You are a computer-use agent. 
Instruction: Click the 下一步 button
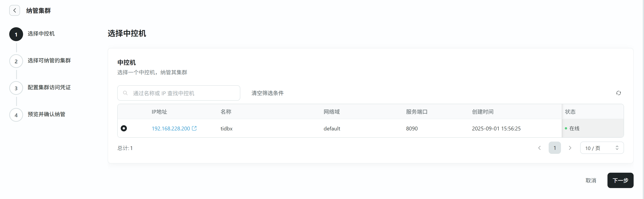click(x=620, y=180)
